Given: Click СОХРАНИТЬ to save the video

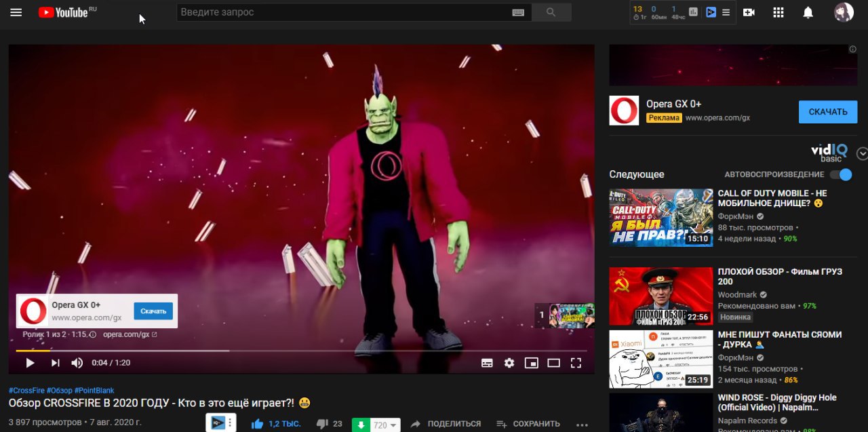Looking at the screenshot, I should click(528, 424).
